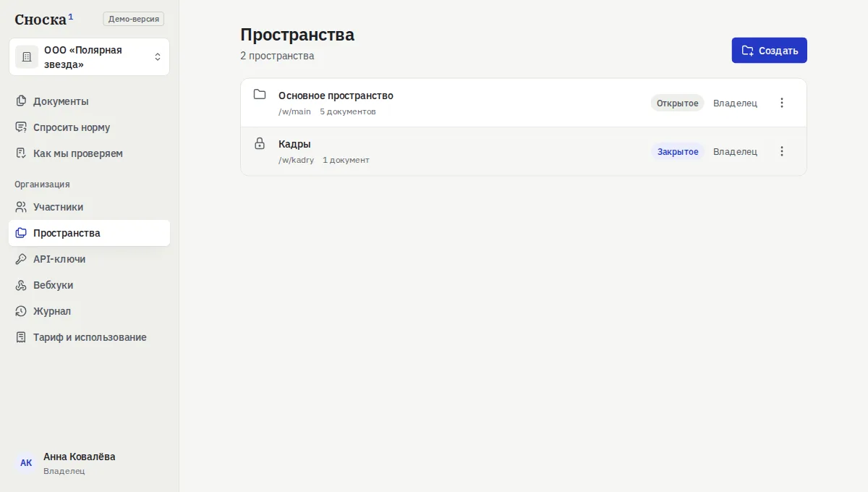The width and height of the screenshot is (868, 492).
Task: Click the Создать button
Action: (x=770, y=51)
